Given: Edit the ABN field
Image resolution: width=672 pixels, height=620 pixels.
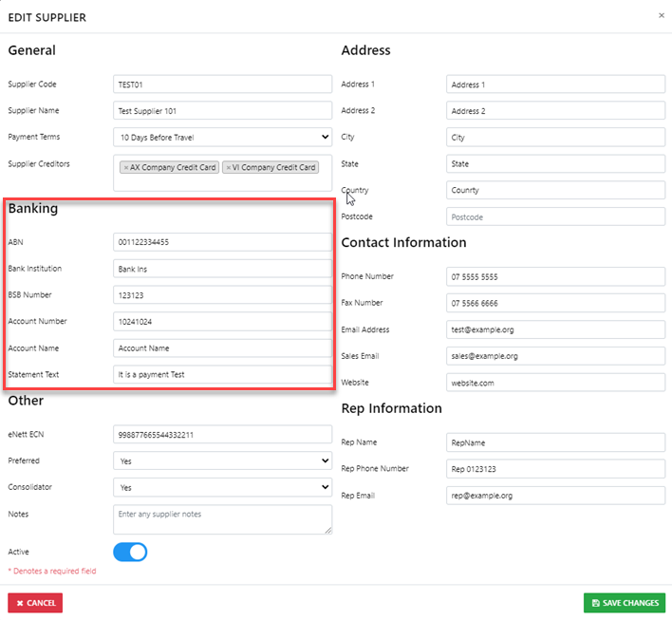Looking at the screenshot, I should (x=222, y=242).
